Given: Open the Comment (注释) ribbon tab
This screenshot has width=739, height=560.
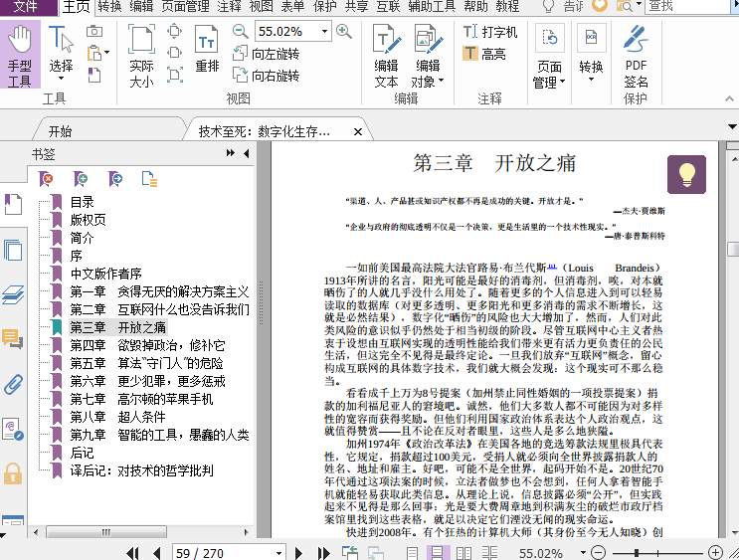Looking at the screenshot, I should point(230,7).
